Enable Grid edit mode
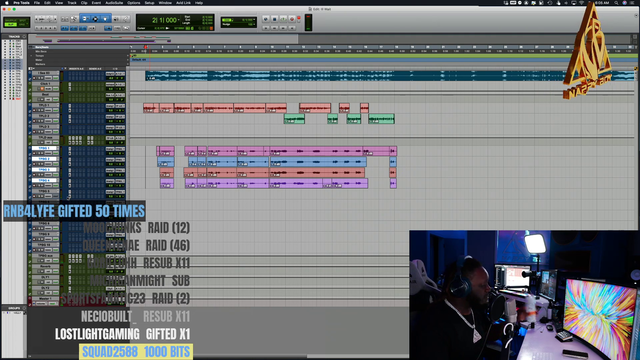Image resolution: width=640 pixels, height=360 pixels. pyautogui.click(x=22, y=24)
